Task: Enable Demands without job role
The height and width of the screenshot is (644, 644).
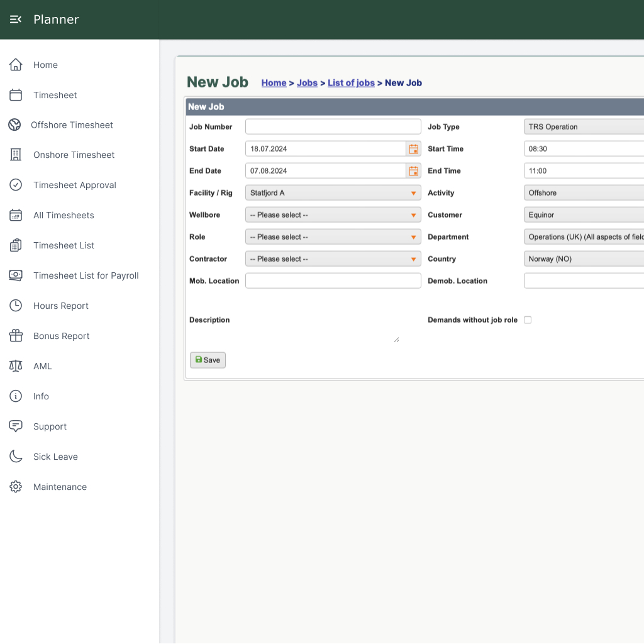Action: [528, 319]
